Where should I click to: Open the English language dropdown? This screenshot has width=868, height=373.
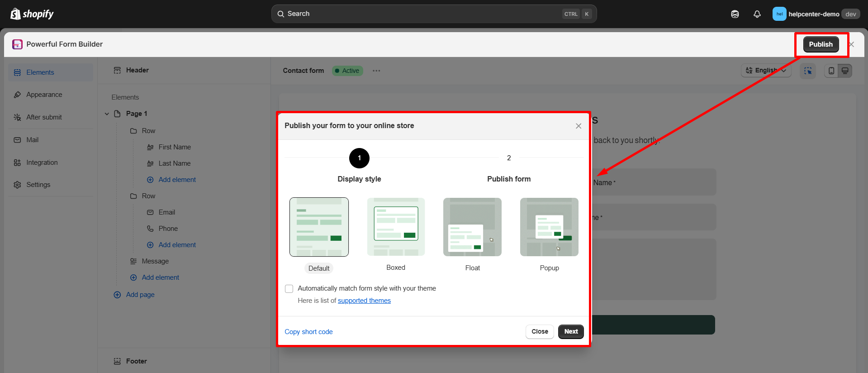tap(766, 71)
